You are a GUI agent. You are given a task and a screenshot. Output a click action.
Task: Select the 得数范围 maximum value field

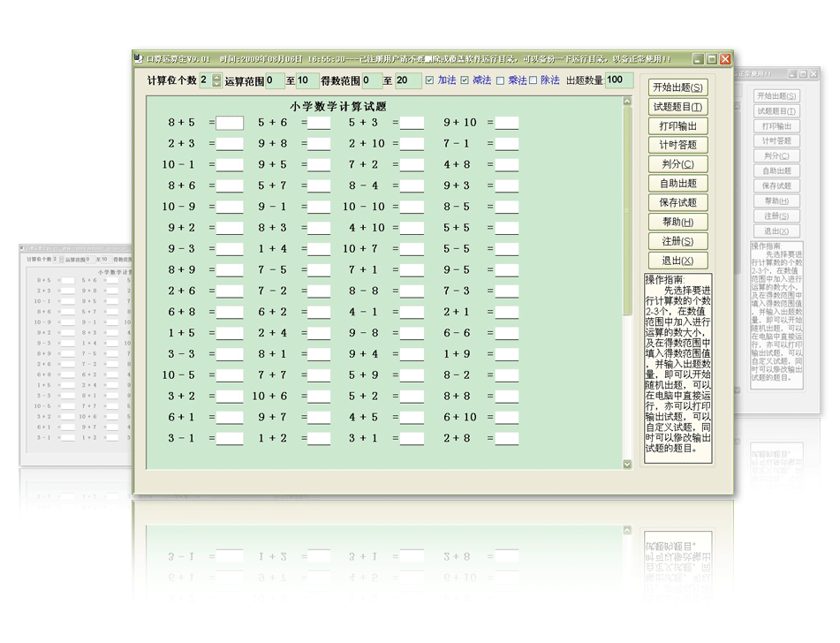(x=407, y=81)
